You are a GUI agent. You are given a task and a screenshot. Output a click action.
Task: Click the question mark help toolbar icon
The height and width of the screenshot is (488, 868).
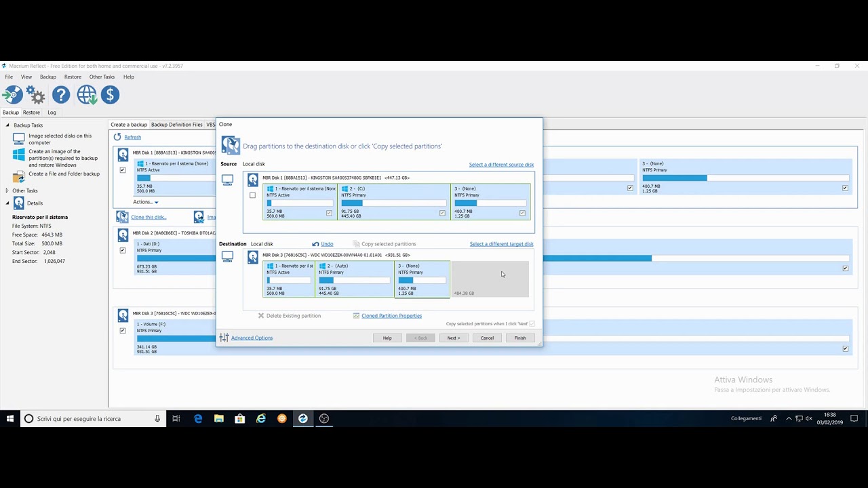[61, 95]
